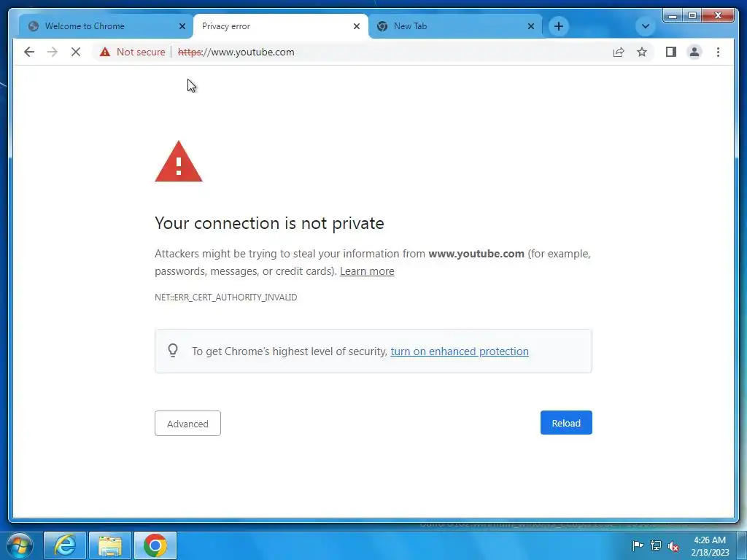
Task: Switch to the New Tab tab
Action: (455, 26)
